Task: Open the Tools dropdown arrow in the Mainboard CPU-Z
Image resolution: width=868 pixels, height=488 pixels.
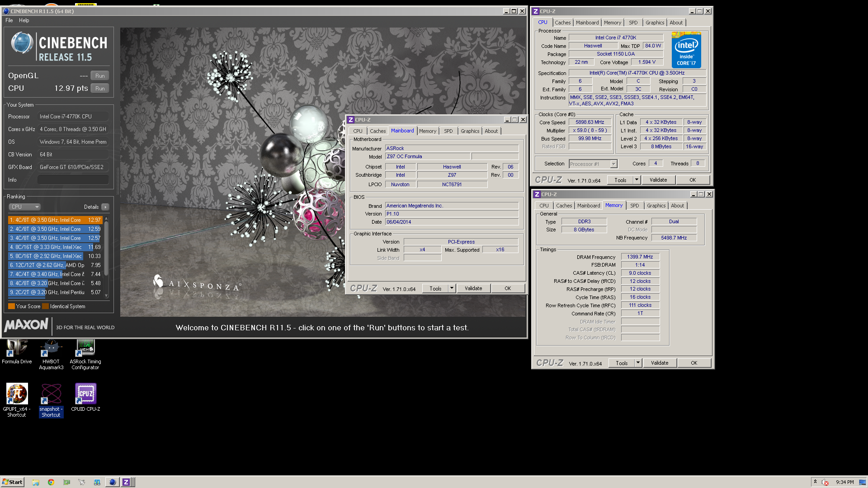Action: tap(452, 288)
